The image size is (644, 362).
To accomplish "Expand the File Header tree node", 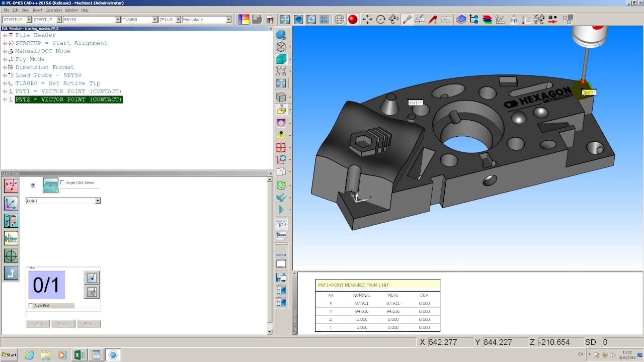I will (x=5, y=35).
